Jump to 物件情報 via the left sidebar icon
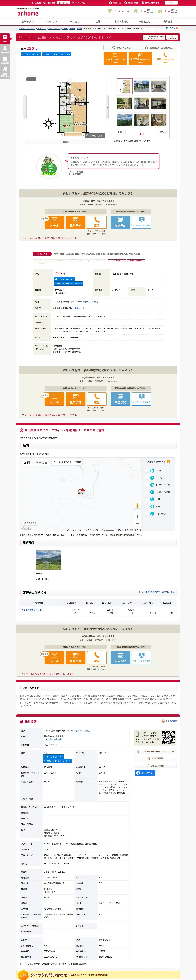 [x=5, y=60]
